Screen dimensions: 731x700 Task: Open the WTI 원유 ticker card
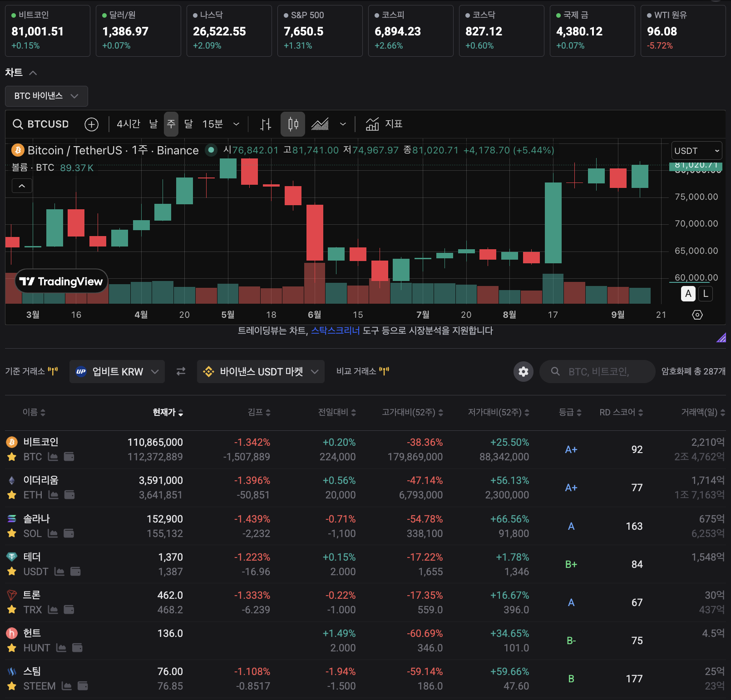(x=683, y=31)
